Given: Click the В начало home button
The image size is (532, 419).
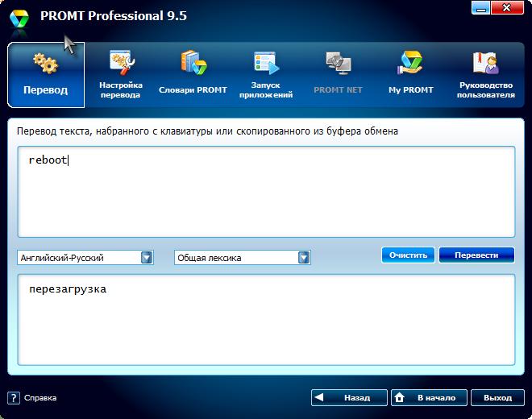Looking at the screenshot, I should [x=429, y=397].
